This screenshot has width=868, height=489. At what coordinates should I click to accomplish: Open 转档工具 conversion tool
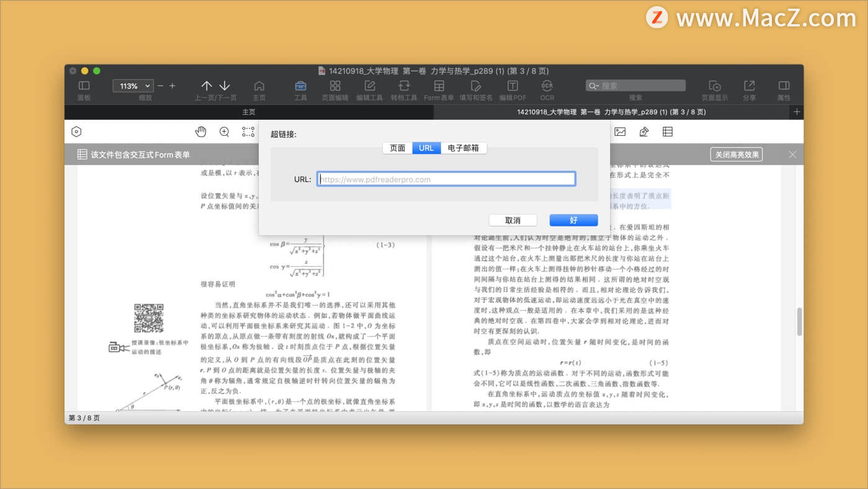404,86
